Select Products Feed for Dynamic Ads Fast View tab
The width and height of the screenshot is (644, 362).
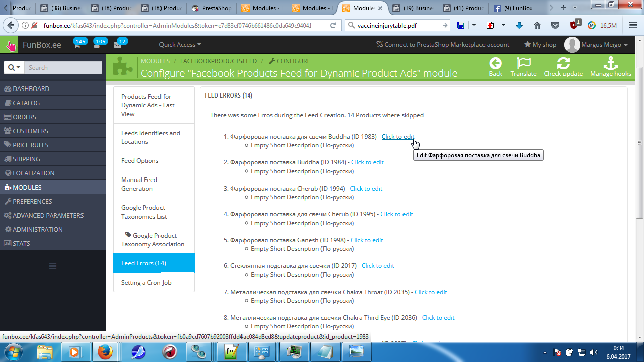coord(154,105)
